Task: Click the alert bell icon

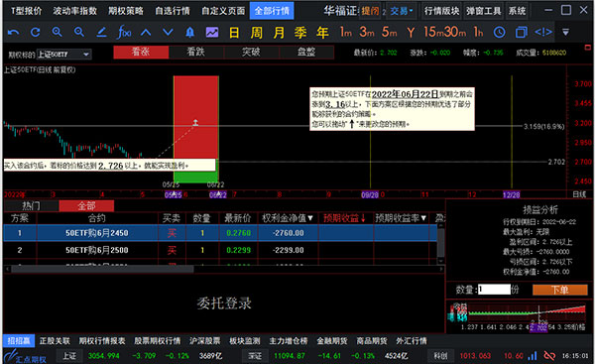Action: pos(189,33)
